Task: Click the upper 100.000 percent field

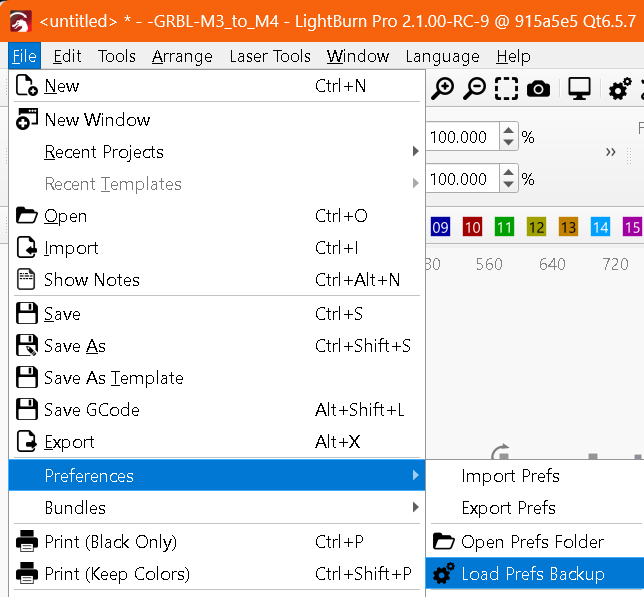Action: pyautogui.click(x=462, y=136)
